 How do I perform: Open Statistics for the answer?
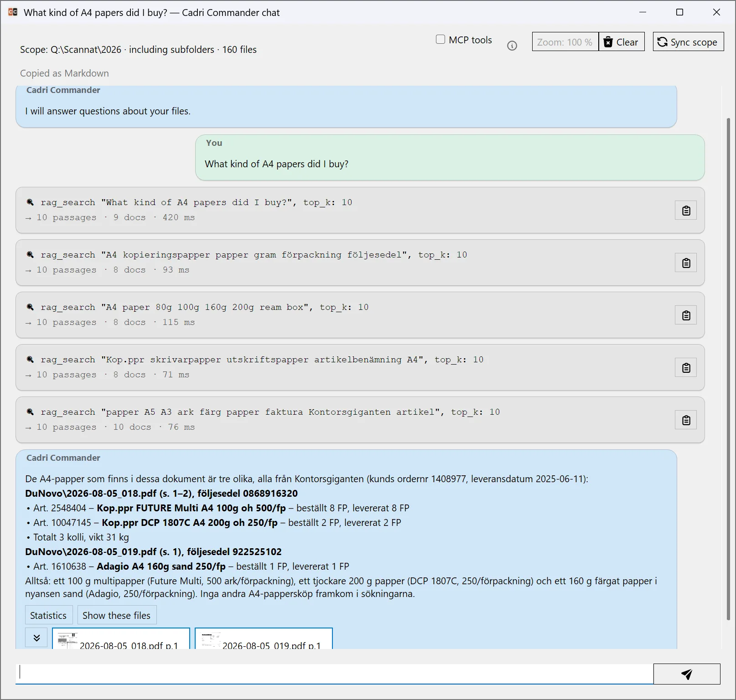click(x=48, y=615)
